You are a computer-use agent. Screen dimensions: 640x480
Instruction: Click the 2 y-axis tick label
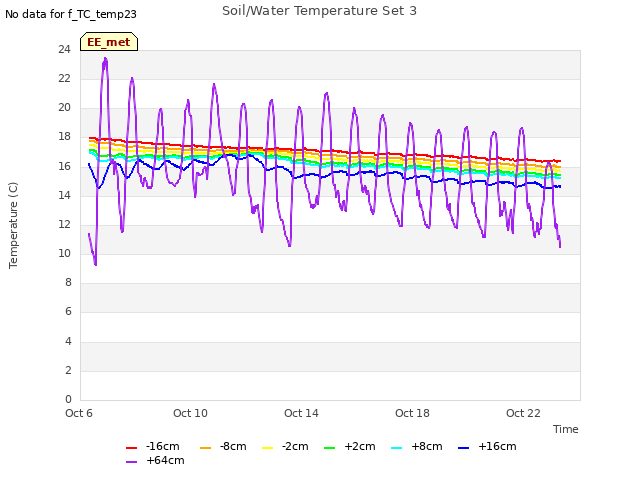[68, 370]
